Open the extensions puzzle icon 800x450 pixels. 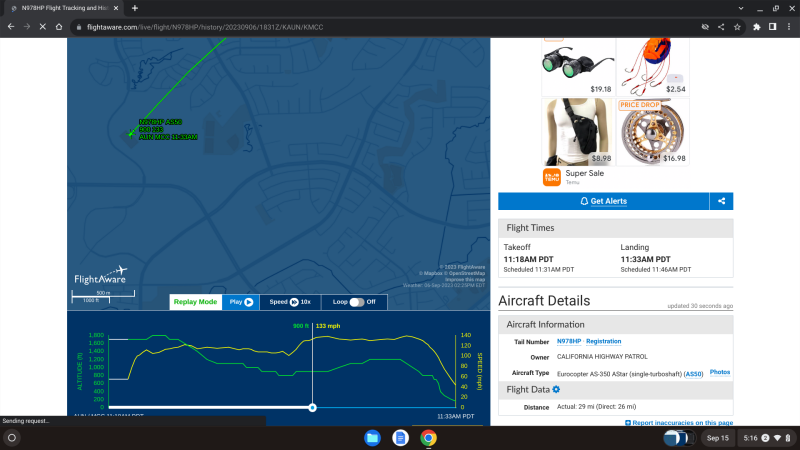point(757,27)
